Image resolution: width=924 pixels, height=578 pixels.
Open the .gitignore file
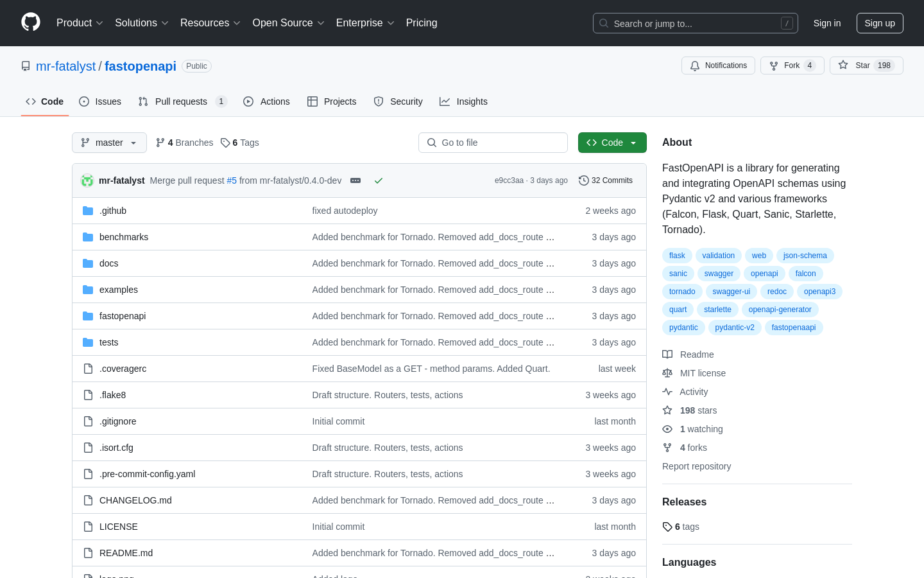[118, 421]
